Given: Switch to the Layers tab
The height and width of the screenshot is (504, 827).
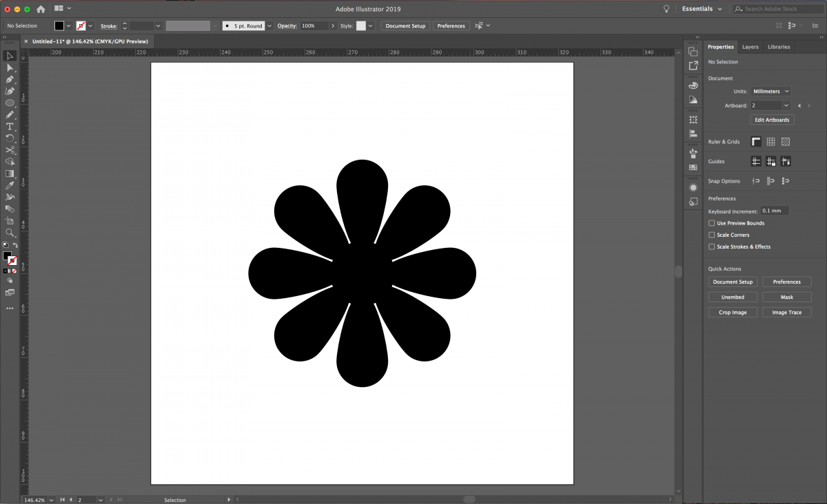Looking at the screenshot, I should (x=751, y=47).
